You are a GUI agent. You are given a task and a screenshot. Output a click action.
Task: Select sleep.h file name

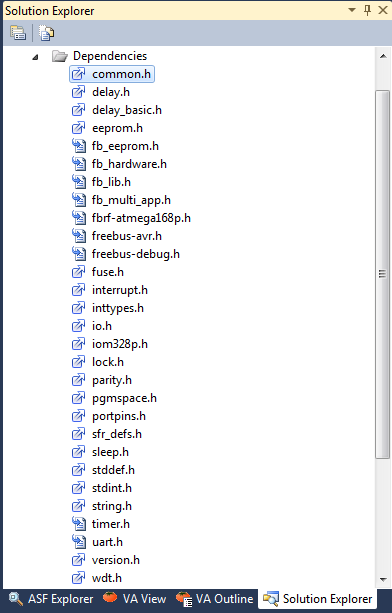[x=110, y=452]
